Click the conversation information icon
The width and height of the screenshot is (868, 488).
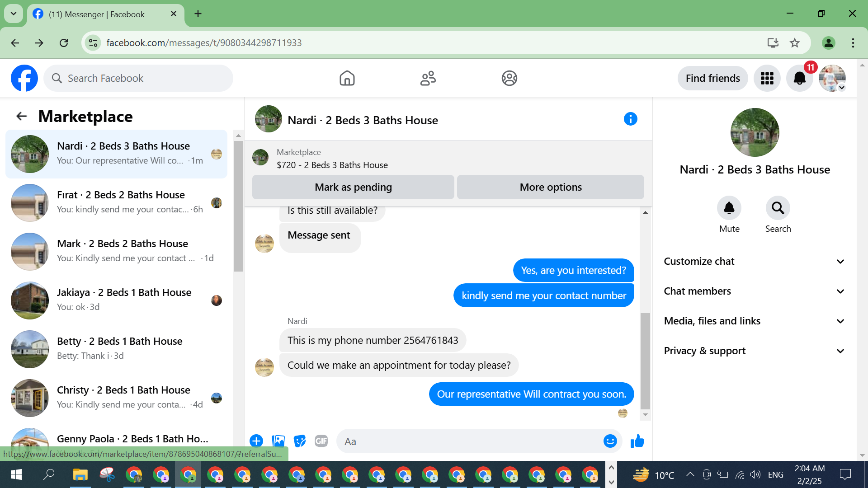[630, 119]
